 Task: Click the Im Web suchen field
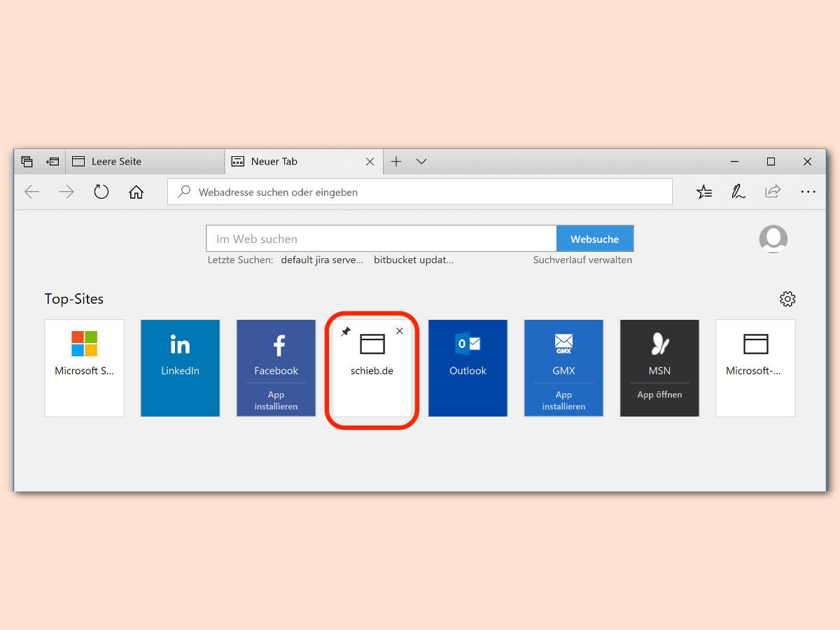tap(381, 239)
